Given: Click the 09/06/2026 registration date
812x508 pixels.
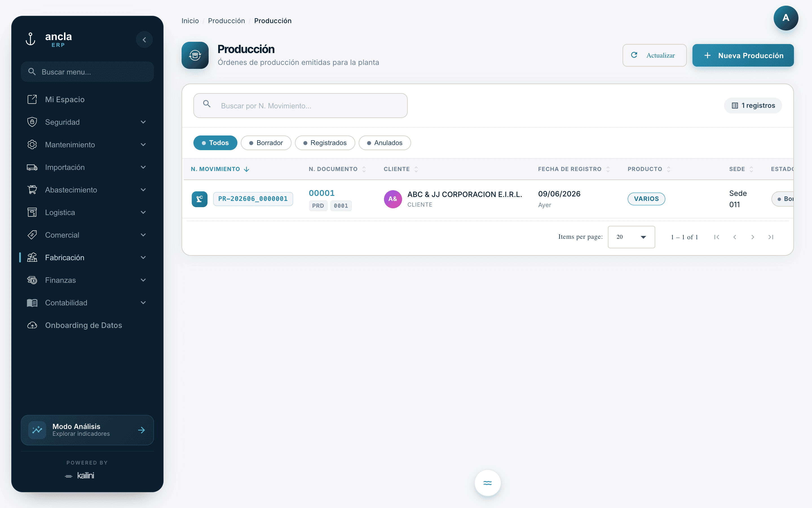Looking at the screenshot, I should coord(559,194).
